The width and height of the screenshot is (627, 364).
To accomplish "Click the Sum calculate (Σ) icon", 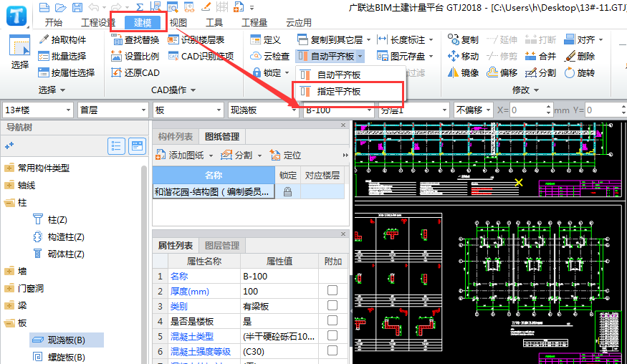I will coord(140,7).
